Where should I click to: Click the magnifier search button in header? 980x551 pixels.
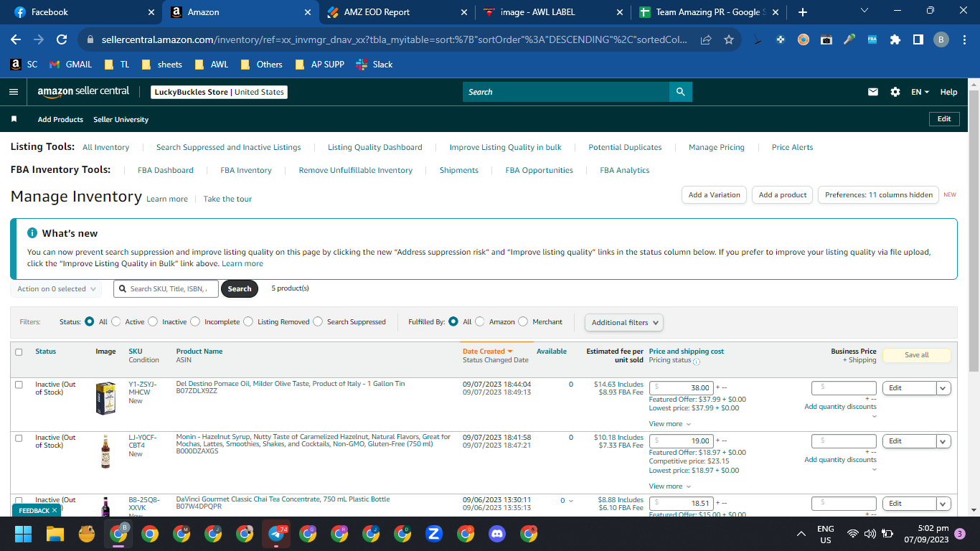point(681,92)
